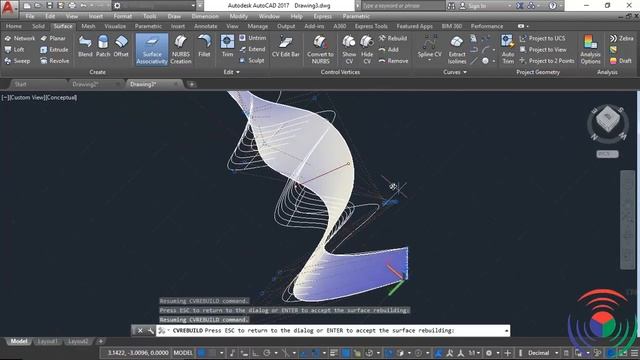640x360 pixels.
Task: Toggle Surface Associativity
Action: [x=152, y=49]
